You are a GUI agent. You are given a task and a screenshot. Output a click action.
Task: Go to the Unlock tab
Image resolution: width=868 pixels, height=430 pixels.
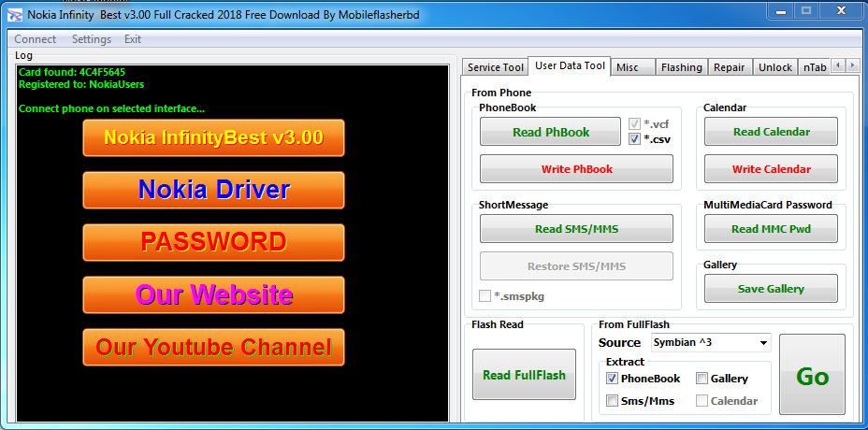[x=775, y=67]
